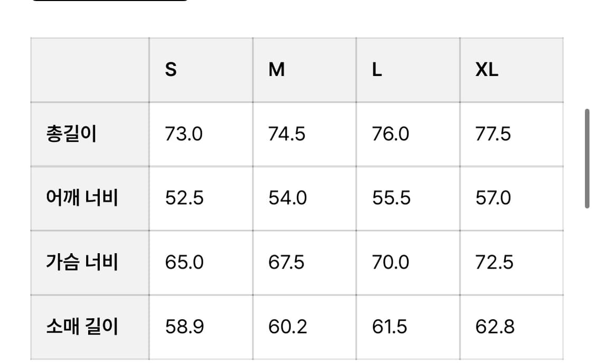Tap the 70.0 value cell
Viewport: 594px width, 364px height.
(x=391, y=262)
